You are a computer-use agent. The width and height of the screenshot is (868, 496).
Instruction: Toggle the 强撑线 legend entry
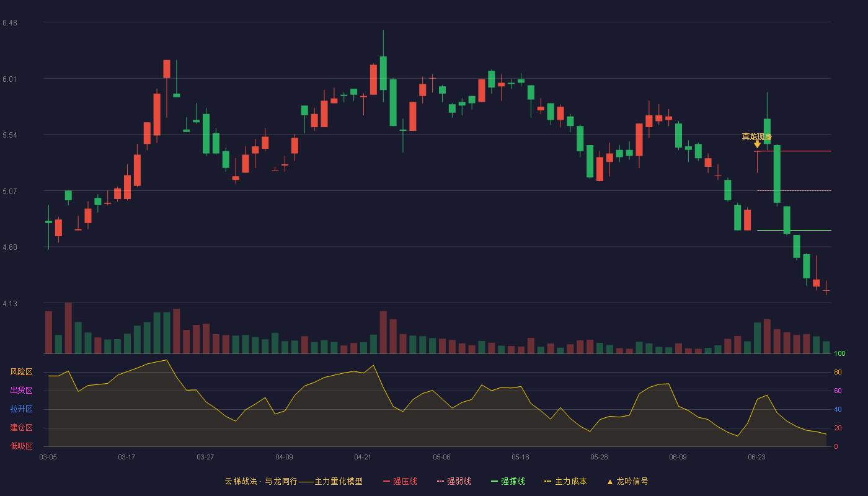tap(508, 481)
